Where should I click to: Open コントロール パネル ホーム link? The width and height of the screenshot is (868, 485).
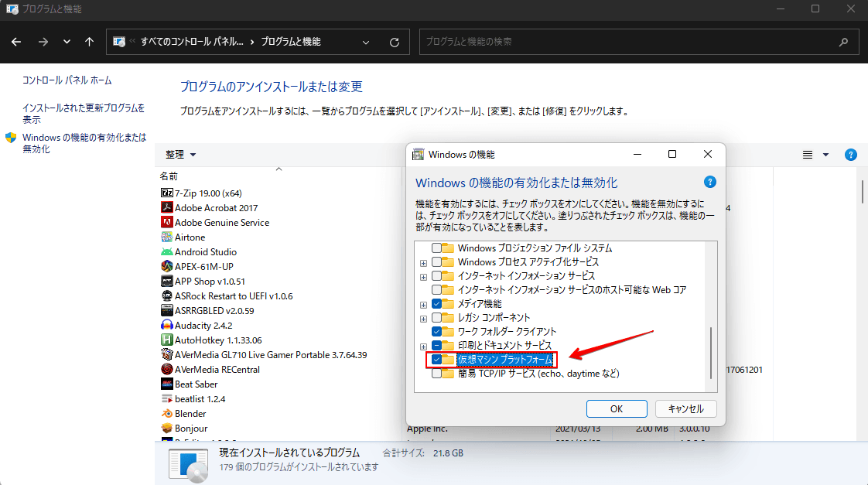67,80
